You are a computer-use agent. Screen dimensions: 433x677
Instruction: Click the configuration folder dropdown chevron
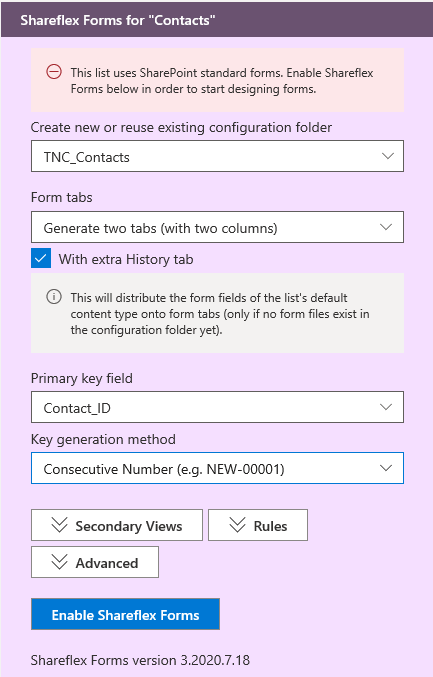pos(388,156)
